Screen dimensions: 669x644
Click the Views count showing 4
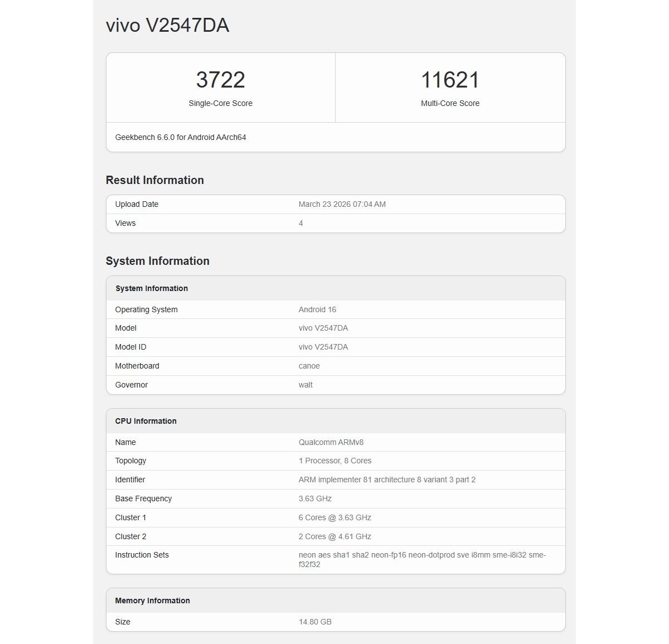point(300,223)
